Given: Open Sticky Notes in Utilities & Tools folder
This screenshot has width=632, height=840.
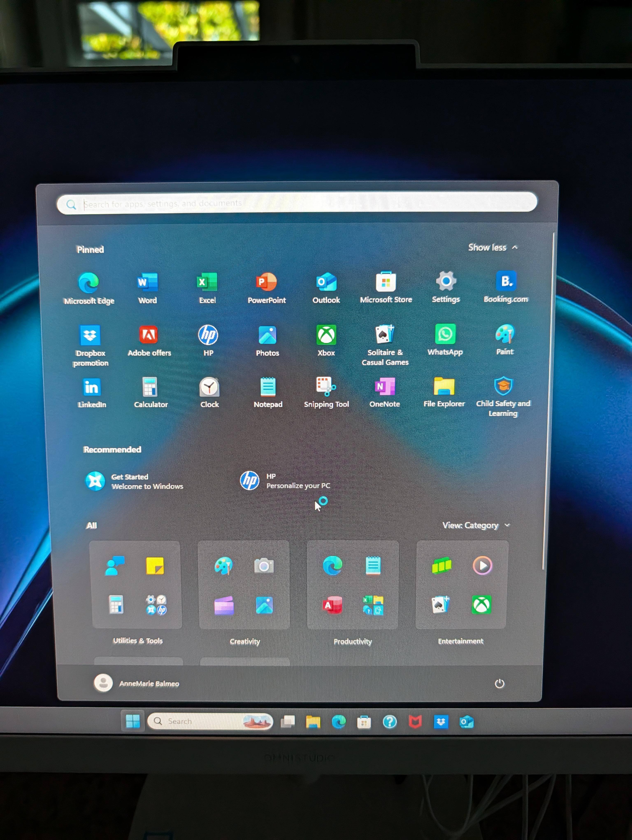Looking at the screenshot, I should coord(155,566).
